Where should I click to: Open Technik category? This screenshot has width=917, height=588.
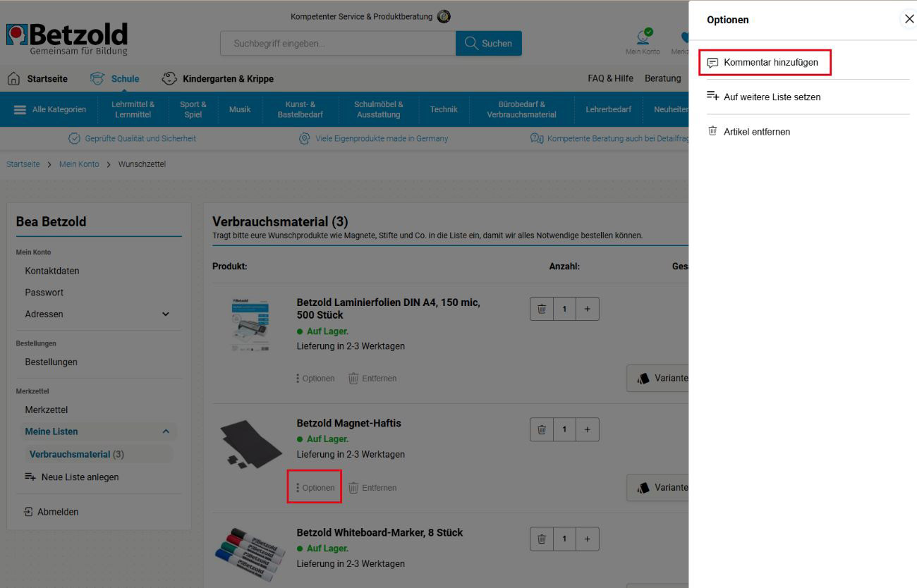[x=444, y=109]
